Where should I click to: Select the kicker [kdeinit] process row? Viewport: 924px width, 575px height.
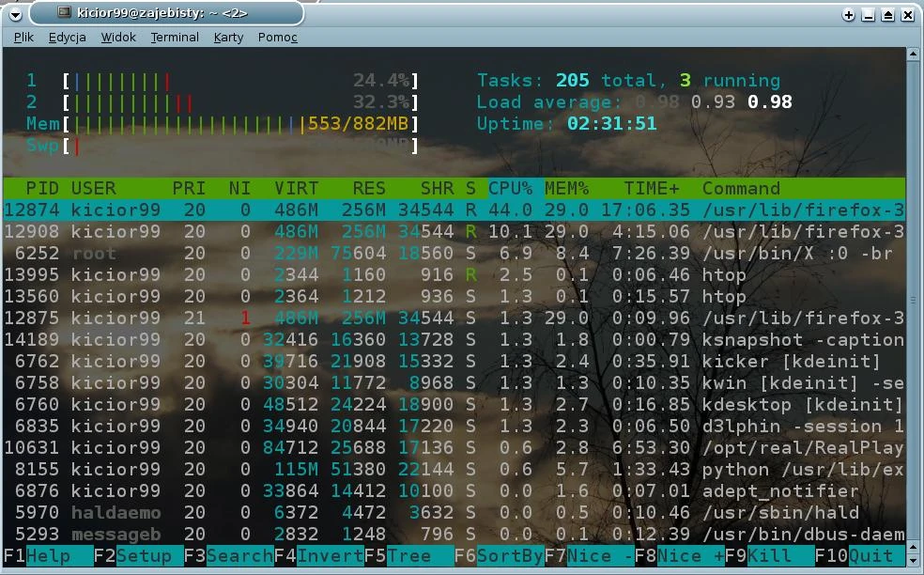point(454,361)
